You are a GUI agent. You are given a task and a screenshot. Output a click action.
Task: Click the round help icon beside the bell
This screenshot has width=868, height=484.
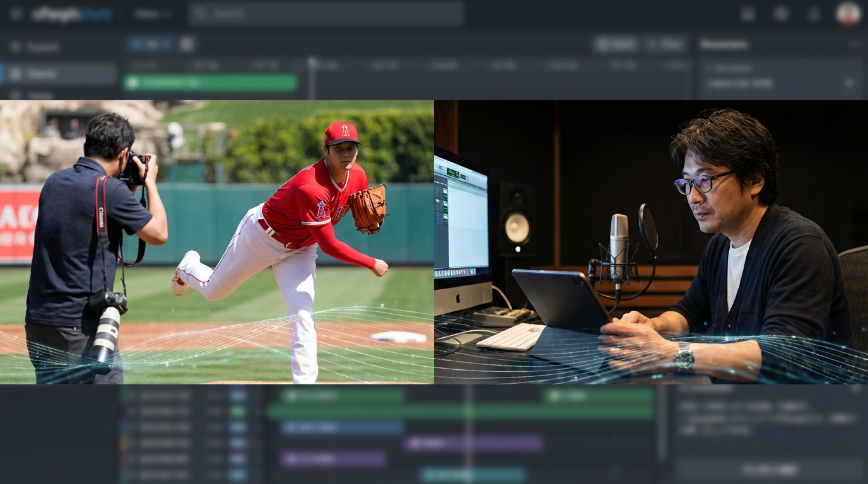pos(781,14)
